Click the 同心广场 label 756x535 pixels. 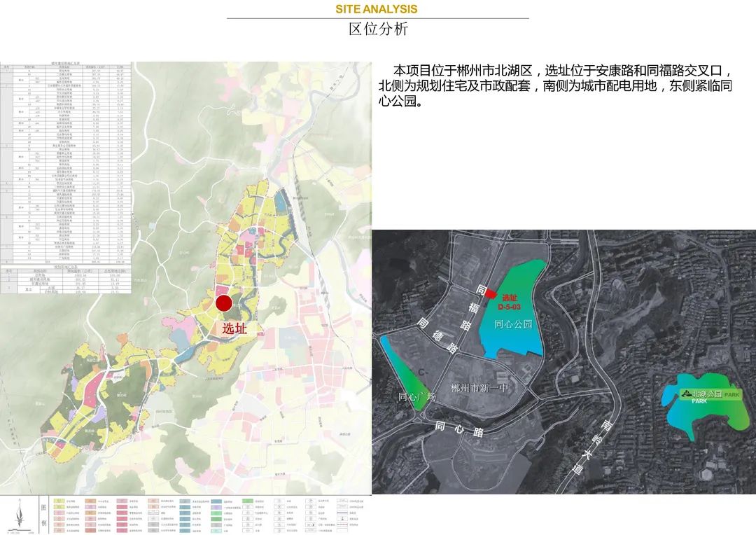coord(417,396)
